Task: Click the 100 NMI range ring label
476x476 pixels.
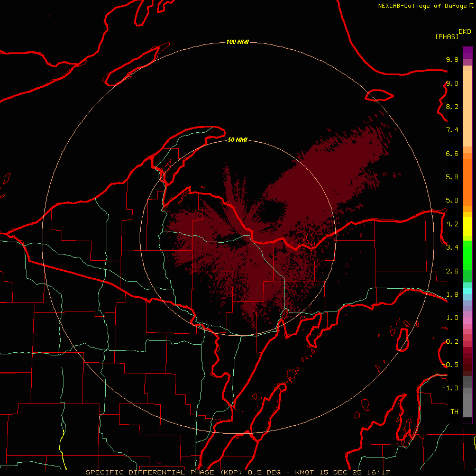Action: pyautogui.click(x=237, y=42)
